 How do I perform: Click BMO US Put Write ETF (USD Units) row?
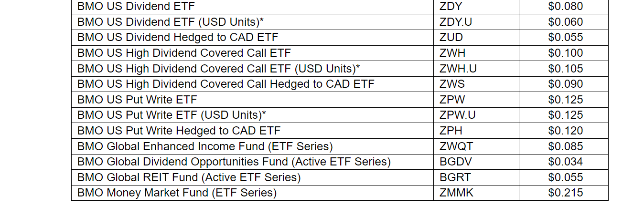pos(172,115)
